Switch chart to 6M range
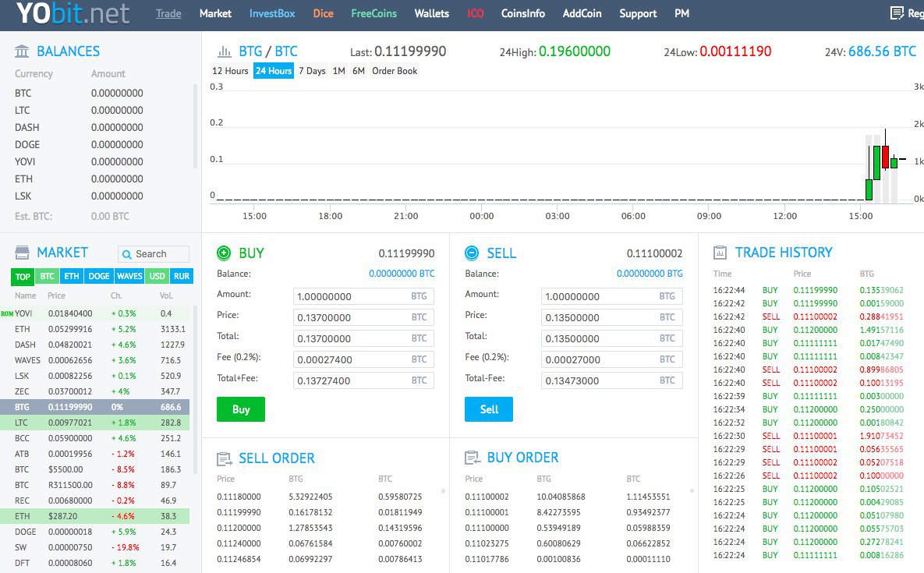The height and width of the screenshot is (573, 924). [358, 71]
